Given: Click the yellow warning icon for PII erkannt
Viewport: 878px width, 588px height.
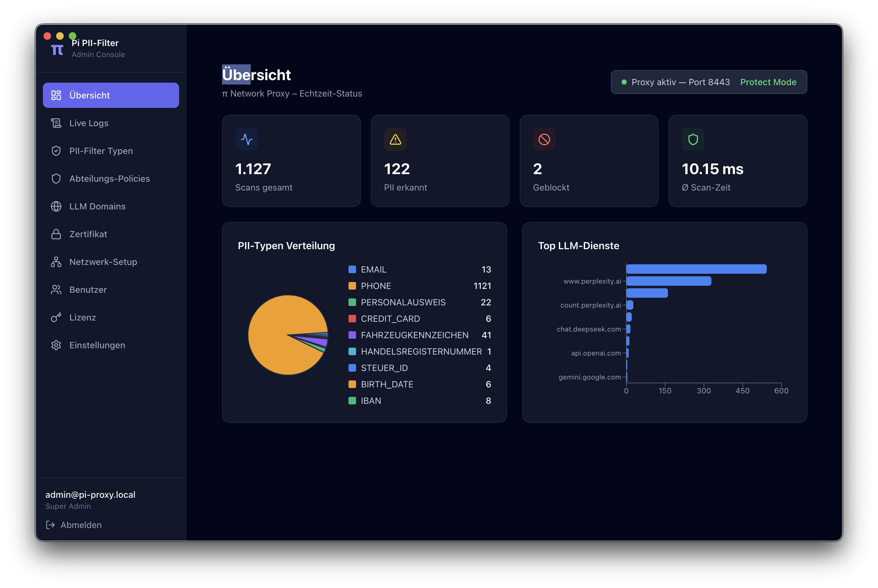Looking at the screenshot, I should coord(395,139).
